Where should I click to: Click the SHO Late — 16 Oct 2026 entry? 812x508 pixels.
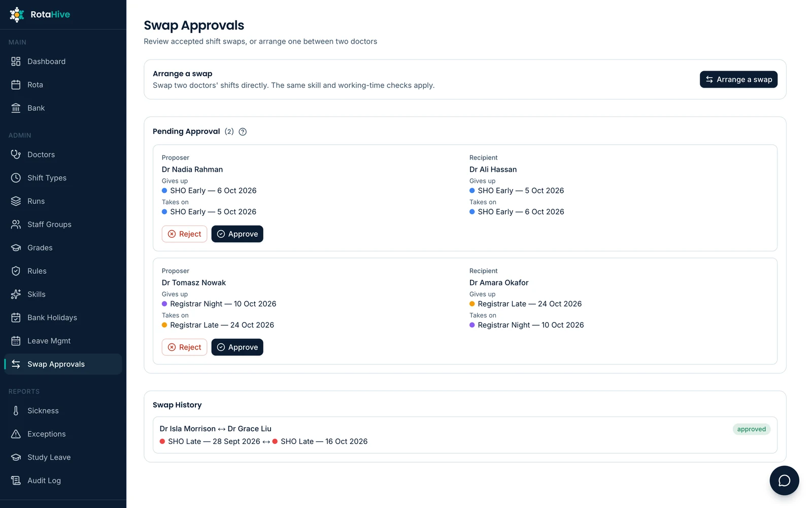coord(320,441)
